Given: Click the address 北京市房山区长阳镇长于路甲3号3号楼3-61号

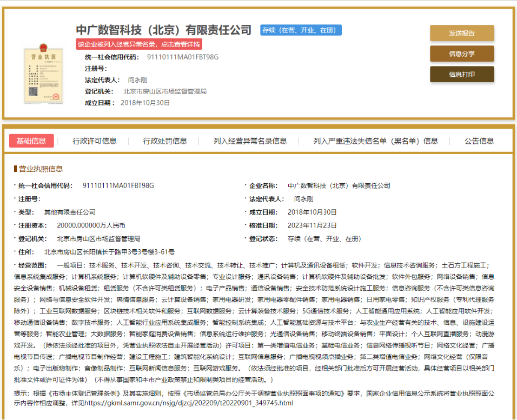Looking at the screenshot, I should coord(109,252).
